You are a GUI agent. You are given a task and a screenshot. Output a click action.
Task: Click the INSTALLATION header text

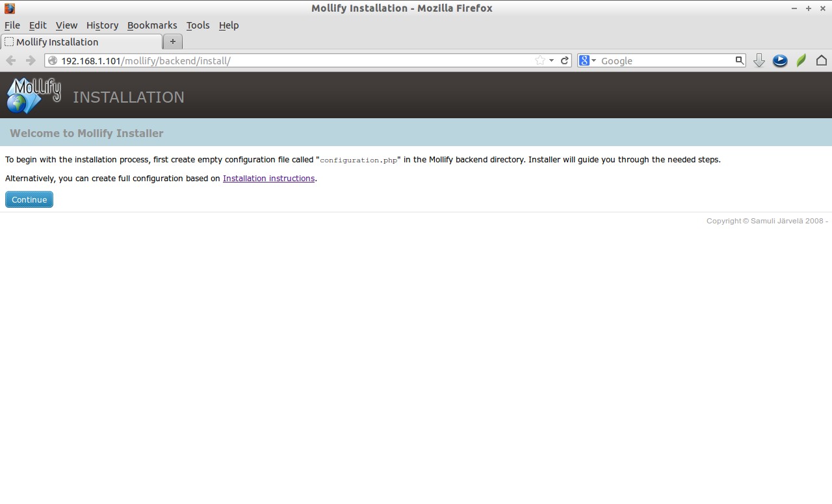(129, 97)
